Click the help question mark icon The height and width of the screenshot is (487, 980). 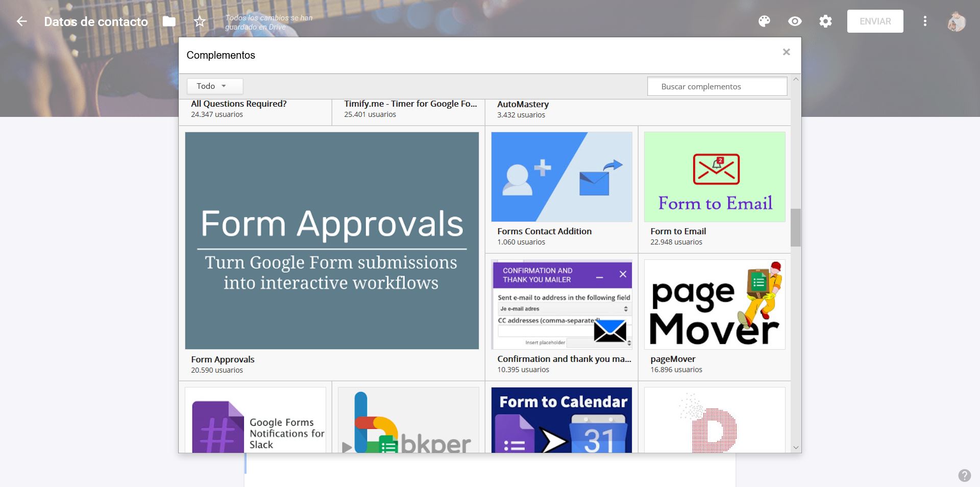tap(964, 475)
